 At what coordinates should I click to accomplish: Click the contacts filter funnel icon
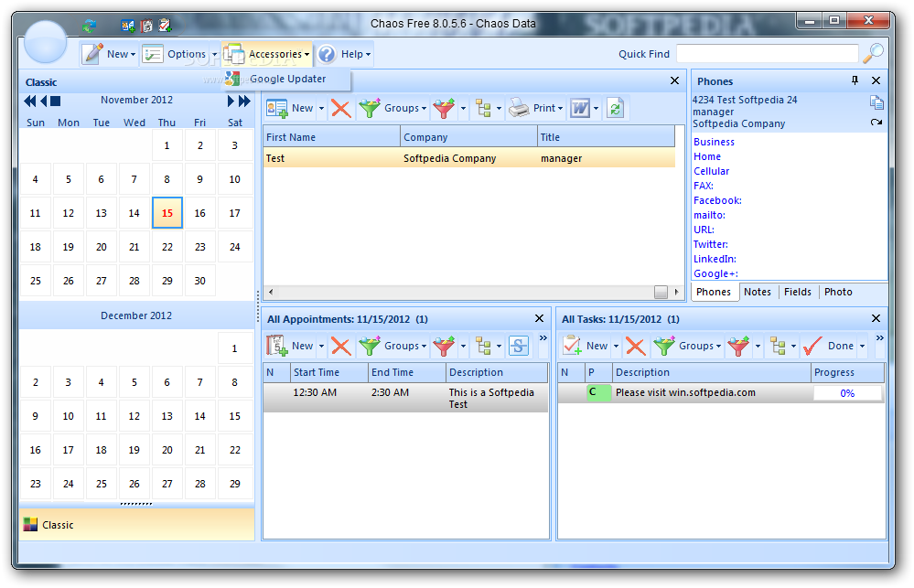(x=444, y=109)
